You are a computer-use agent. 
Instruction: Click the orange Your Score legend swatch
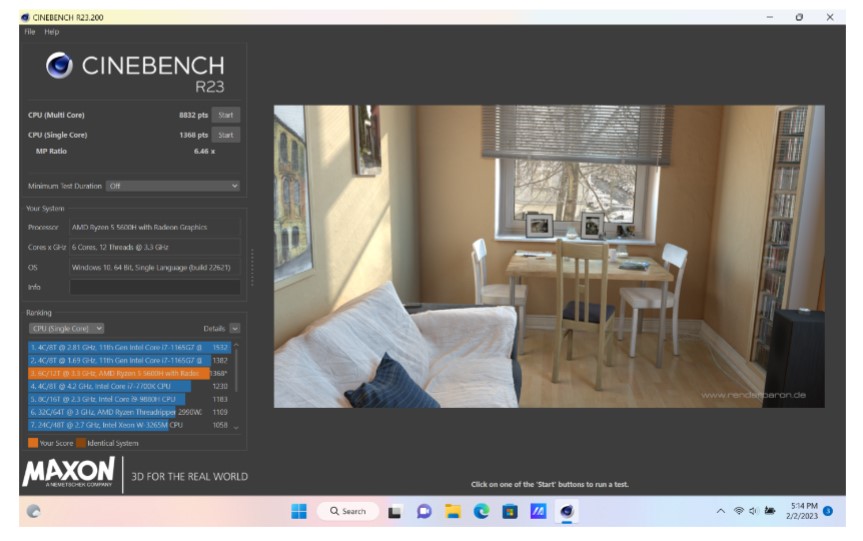[33, 443]
